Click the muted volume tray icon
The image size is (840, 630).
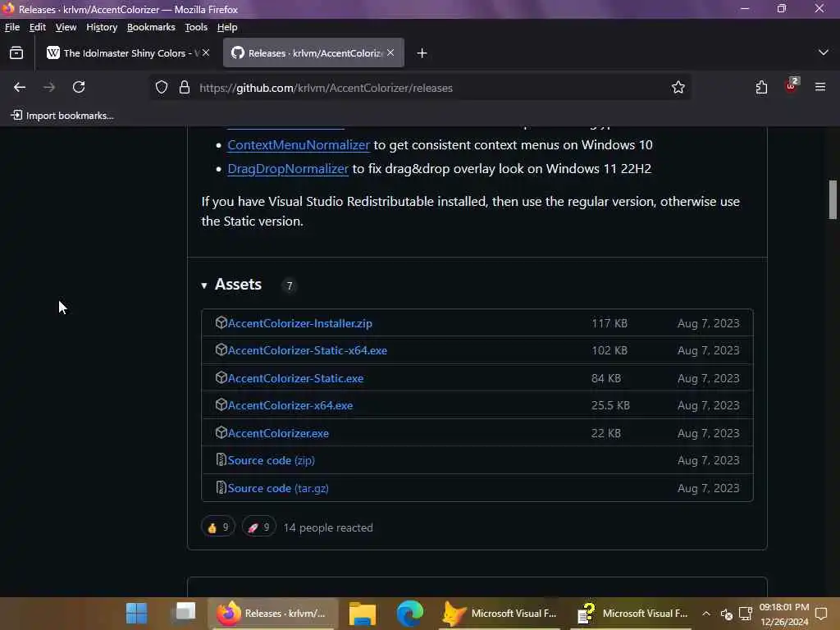(x=727, y=614)
